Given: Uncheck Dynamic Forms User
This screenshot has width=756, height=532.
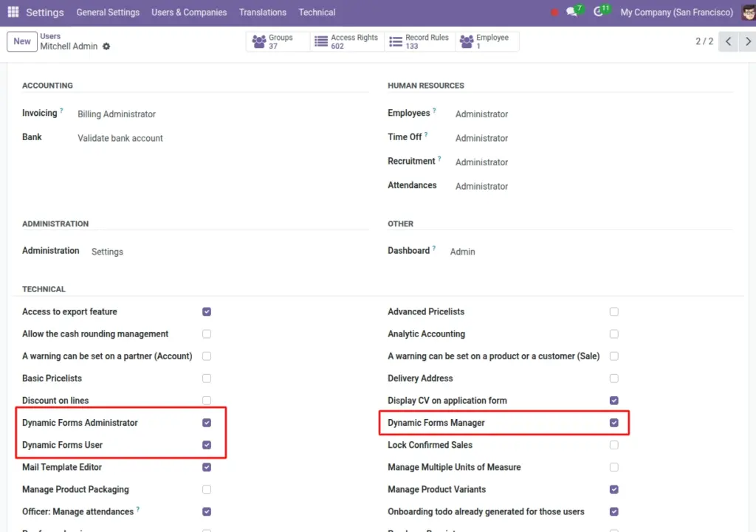Looking at the screenshot, I should 207,445.
